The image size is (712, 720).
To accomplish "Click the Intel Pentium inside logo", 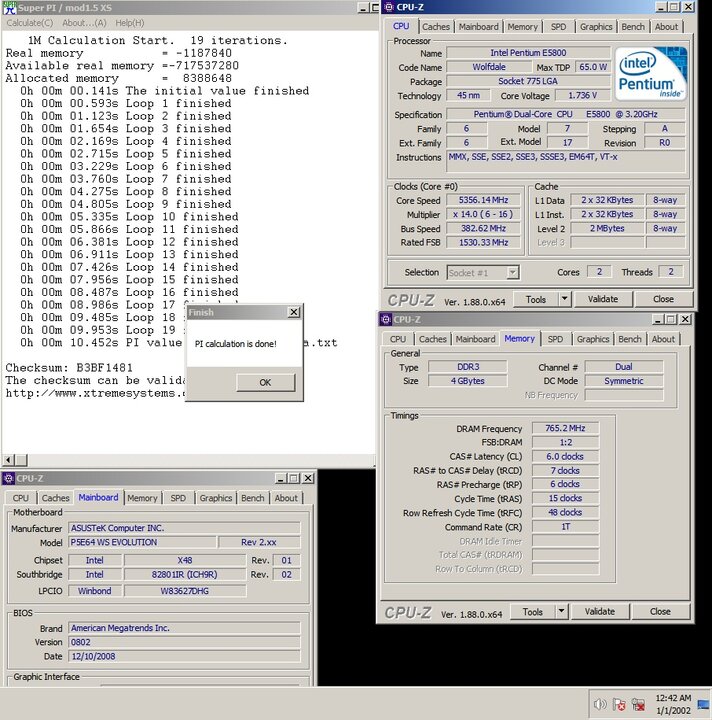I will (x=650, y=73).
